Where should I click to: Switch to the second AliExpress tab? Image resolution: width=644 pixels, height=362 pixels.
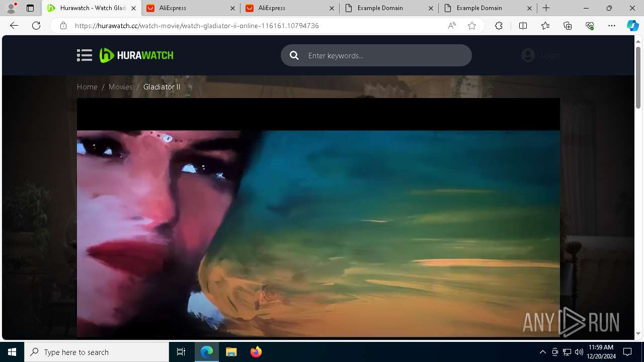pyautogui.click(x=290, y=8)
